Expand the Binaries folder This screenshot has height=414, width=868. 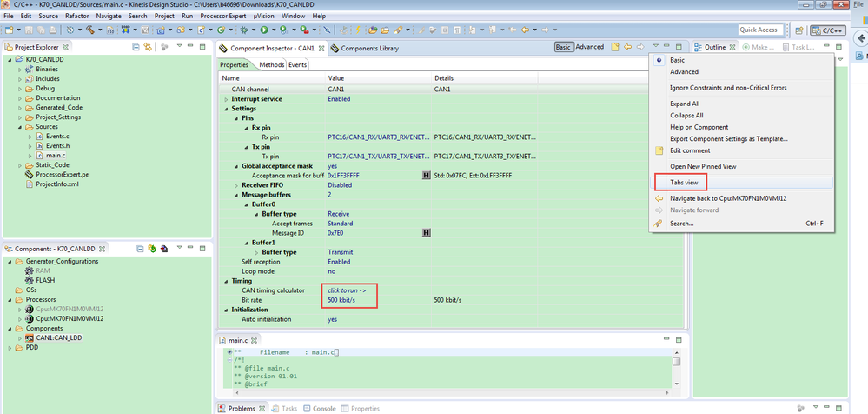20,70
